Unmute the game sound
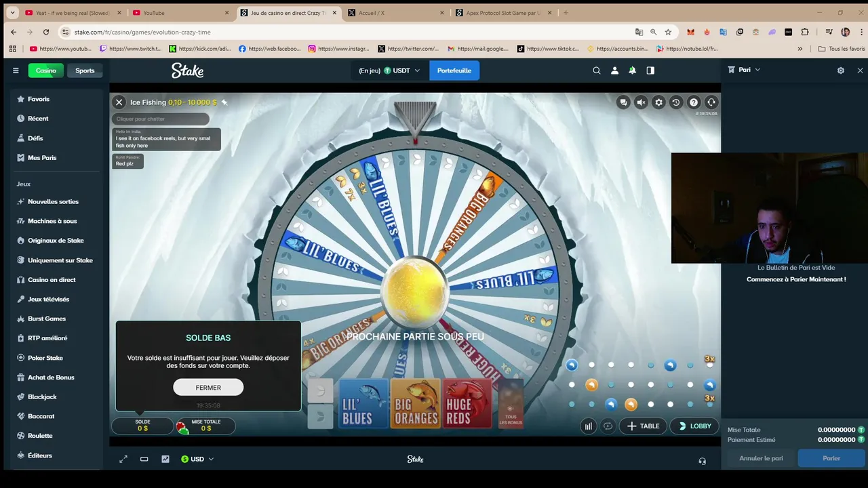868x488 pixels. tap(641, 102)
